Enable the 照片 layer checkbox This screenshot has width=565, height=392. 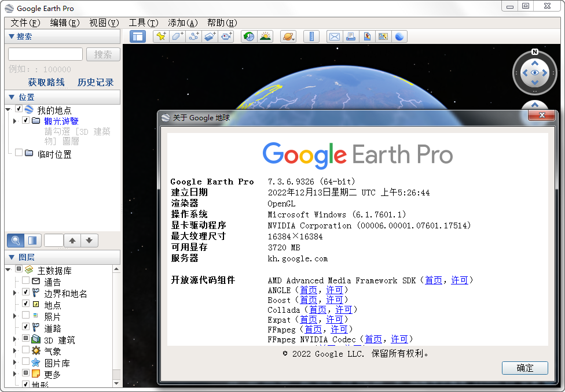click(x=25, y=316)
